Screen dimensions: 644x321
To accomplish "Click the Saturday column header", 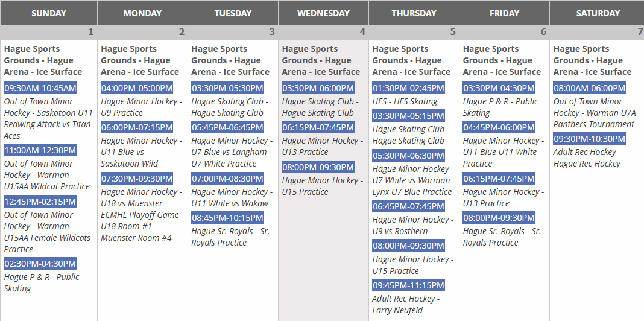I will tap(597, 13).
